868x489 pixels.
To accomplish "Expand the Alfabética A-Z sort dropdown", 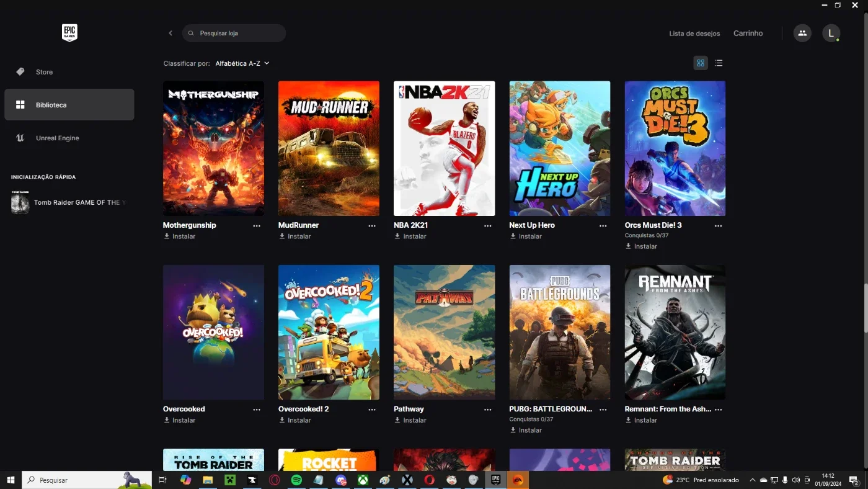I will [242, 63].
